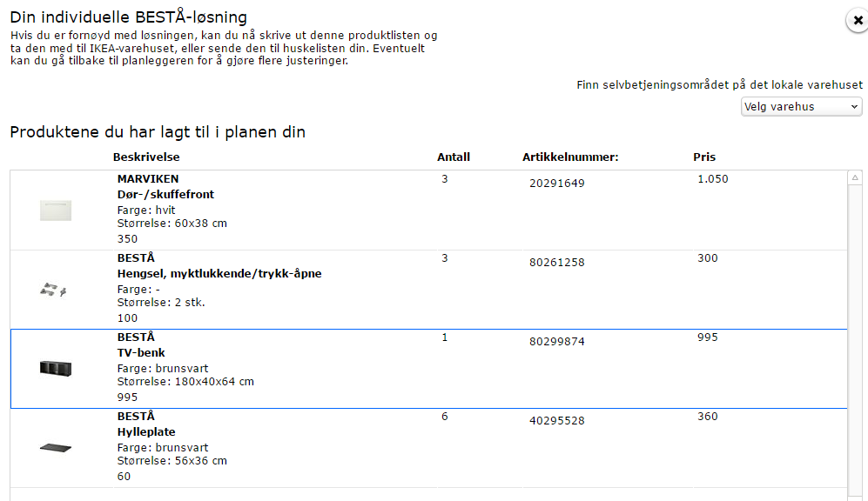The image size is (868, 501).
Task: Open the Velg varehus dropdown
Action: pyautogui.click(x=802, y=107)
